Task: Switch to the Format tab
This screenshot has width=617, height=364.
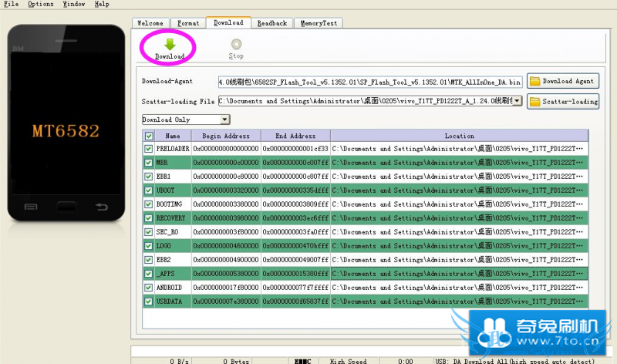Action: tap(187, 23)
